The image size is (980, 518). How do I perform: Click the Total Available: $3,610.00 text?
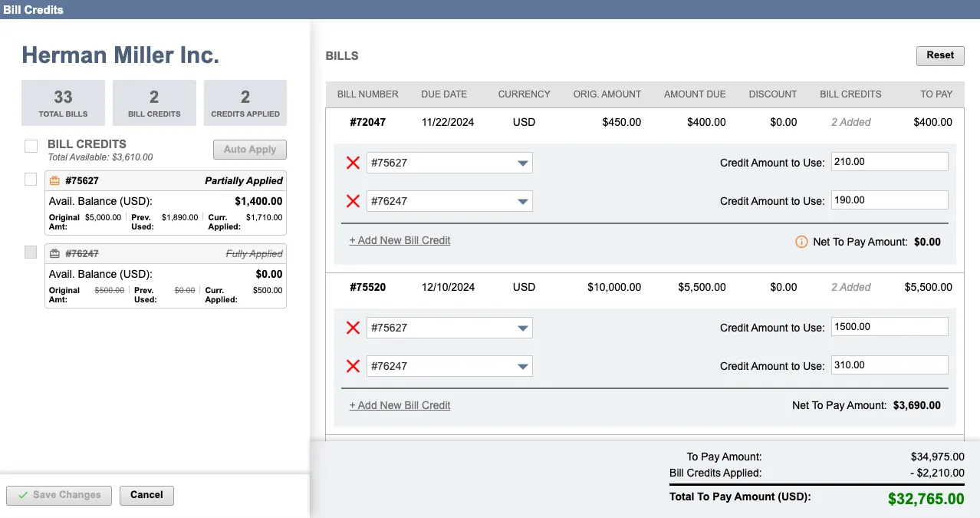[100, 157]
